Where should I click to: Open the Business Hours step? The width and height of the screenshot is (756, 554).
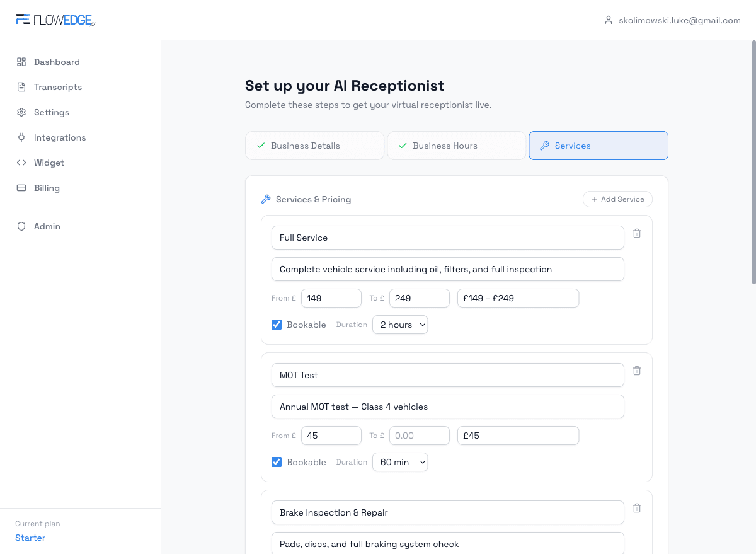pos(456,146)
